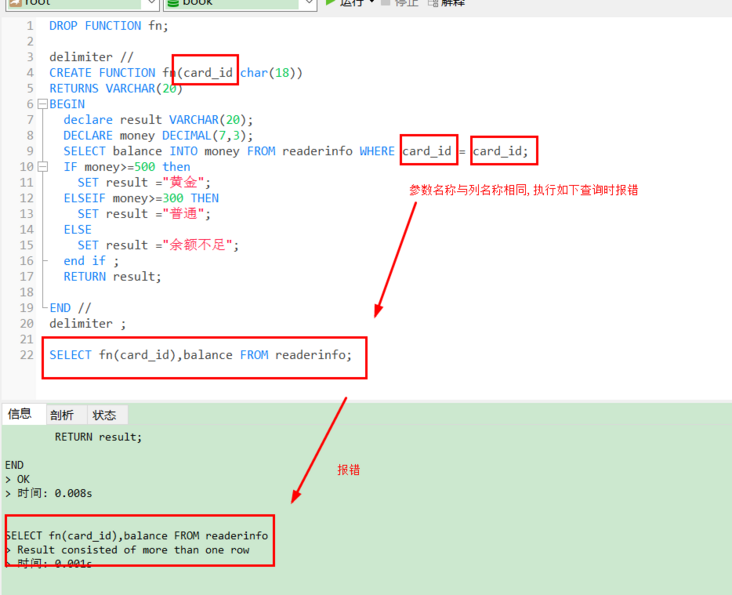Click the line setting result to "普通"
This screenshot has width=732, height=595.
[x=144, y=214]
